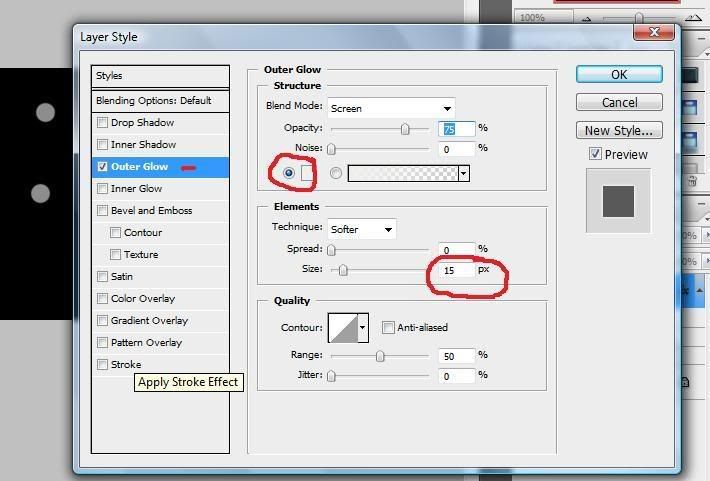
Task: Click the zoom 100% field behind dialog
Action: (543, 17)
